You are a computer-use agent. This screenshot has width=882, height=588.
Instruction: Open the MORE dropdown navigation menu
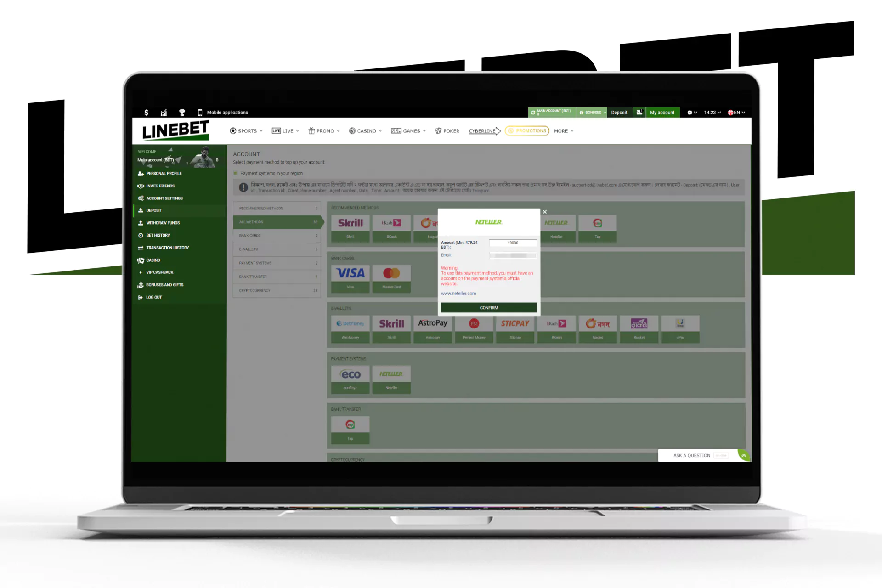[563, 130]
